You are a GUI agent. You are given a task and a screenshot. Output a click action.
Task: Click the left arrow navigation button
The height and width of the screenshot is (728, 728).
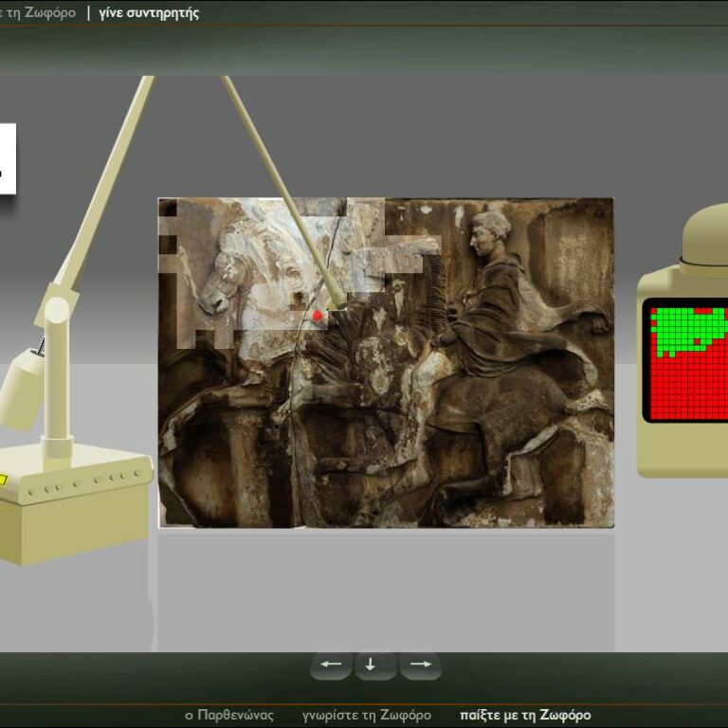(x=331, y=664)
